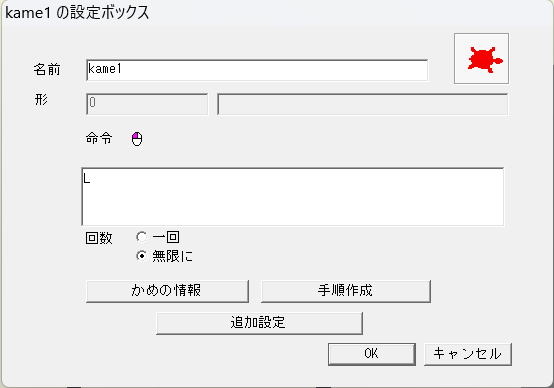Image resolution: width=554 pixels, height=388 pixels.
Task: Open 追加設定 button
Action: [x=259, y=323]
